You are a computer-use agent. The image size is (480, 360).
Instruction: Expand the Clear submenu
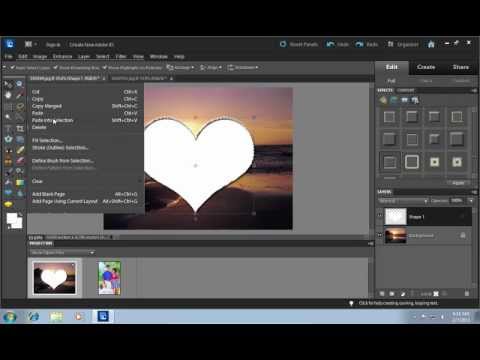click(x=86, y=181)
